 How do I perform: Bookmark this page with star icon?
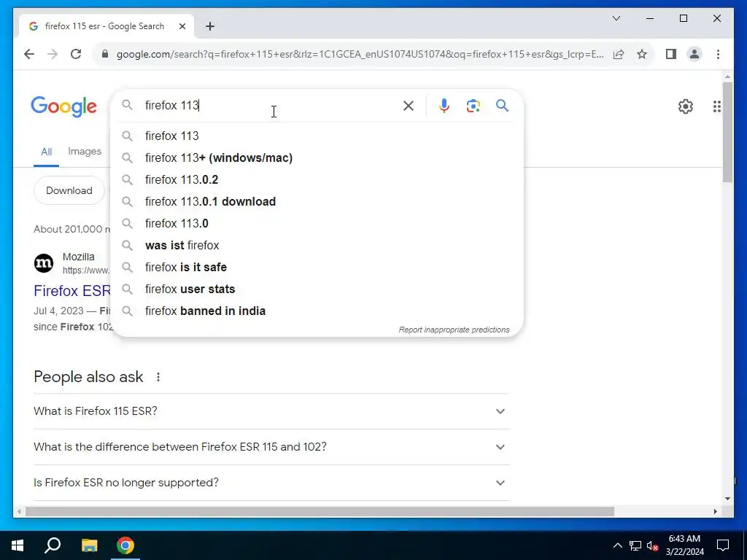pos(642,54)
